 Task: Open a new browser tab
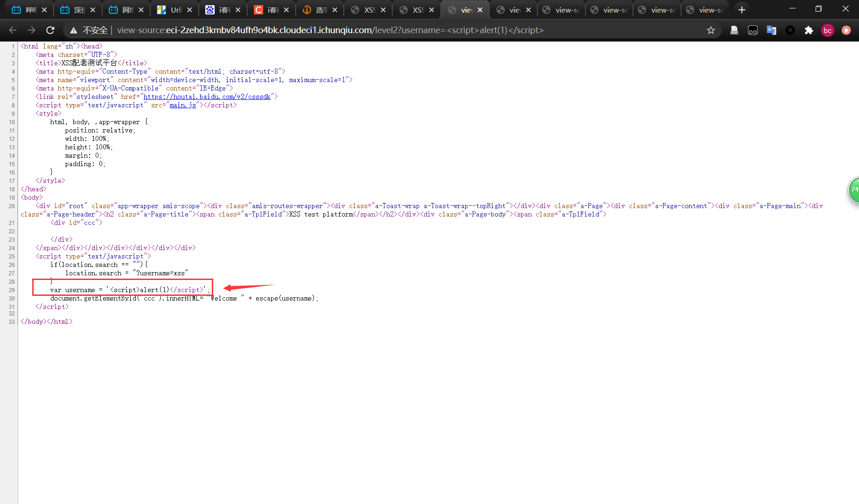click(x=742, y=10)
